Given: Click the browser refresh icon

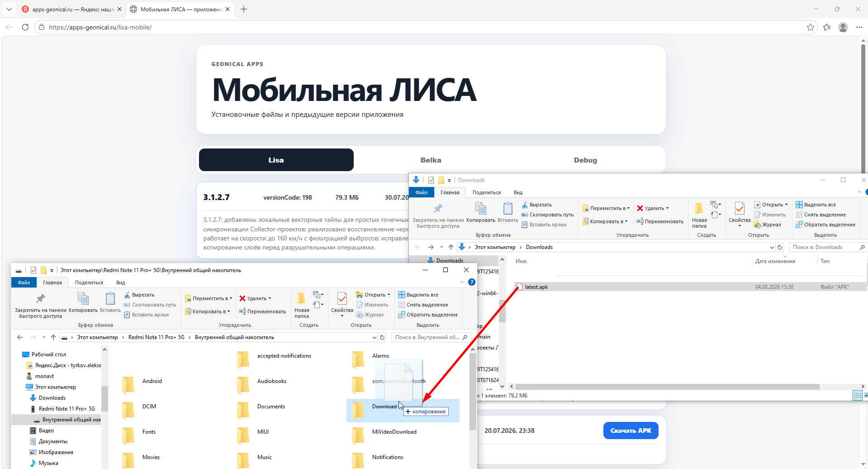Looking at the screenshot, I should [x=25, y=27].
